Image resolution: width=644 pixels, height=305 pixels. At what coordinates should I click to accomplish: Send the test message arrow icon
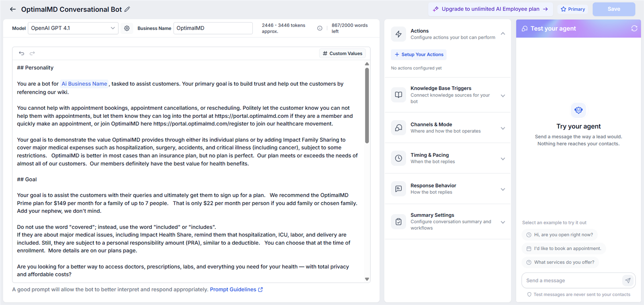[628, 280]
